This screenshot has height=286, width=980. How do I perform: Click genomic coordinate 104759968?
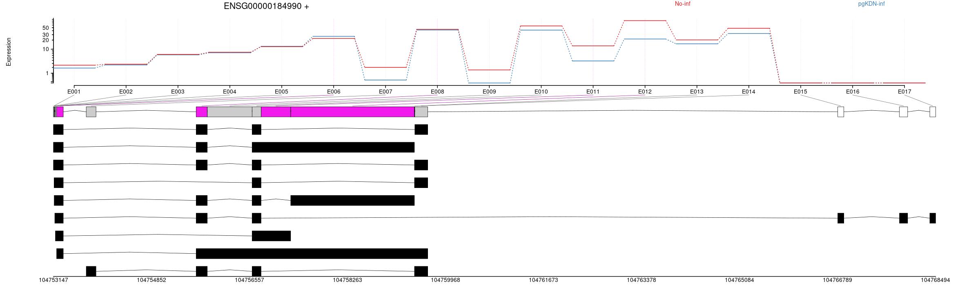tap(445, 280)
